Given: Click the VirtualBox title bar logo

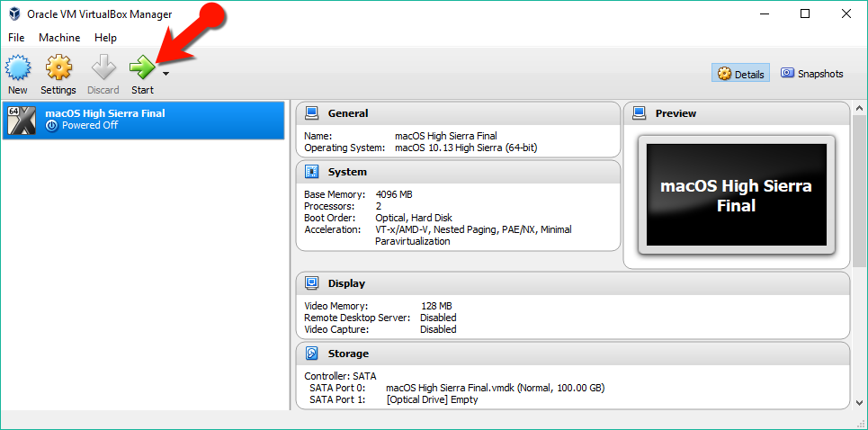Looking at the screenshot, I should [14, 13].
